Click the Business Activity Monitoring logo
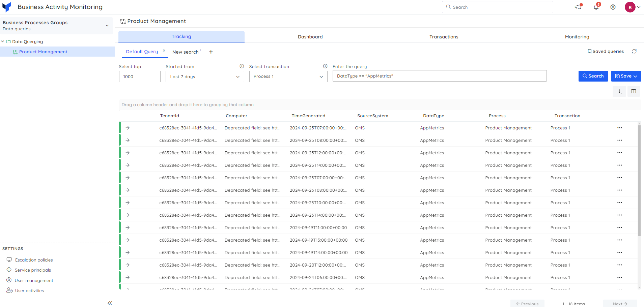This screenshot has width=644, height=307. pos(7,7)
